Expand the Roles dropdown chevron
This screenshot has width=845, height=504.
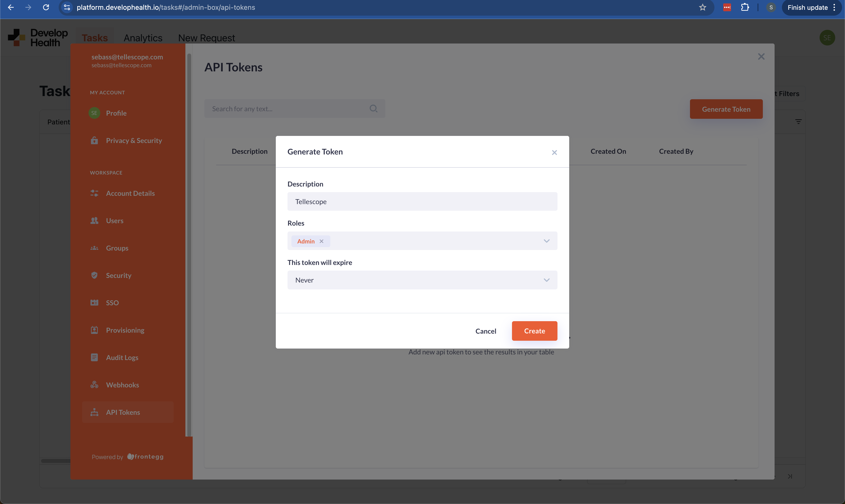pyautogui.click(x=546, y=241)
